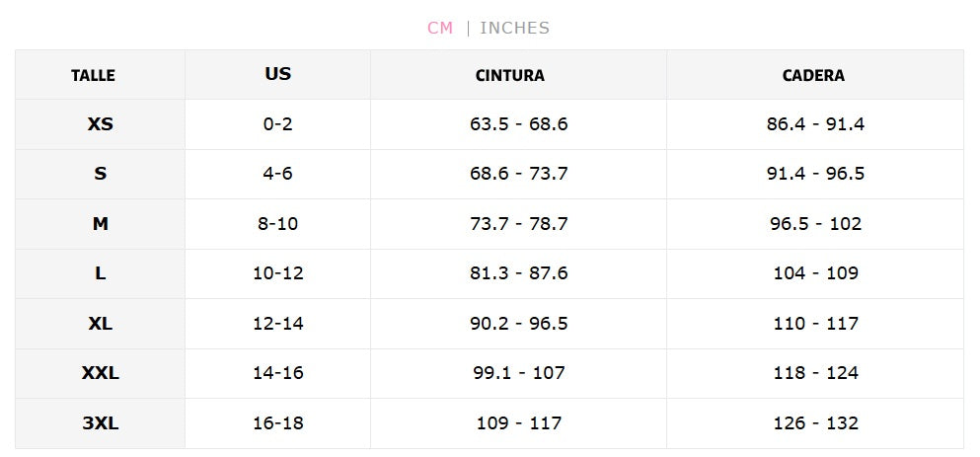
Task: Click the TALLE column header
Action: coord(93,75)
